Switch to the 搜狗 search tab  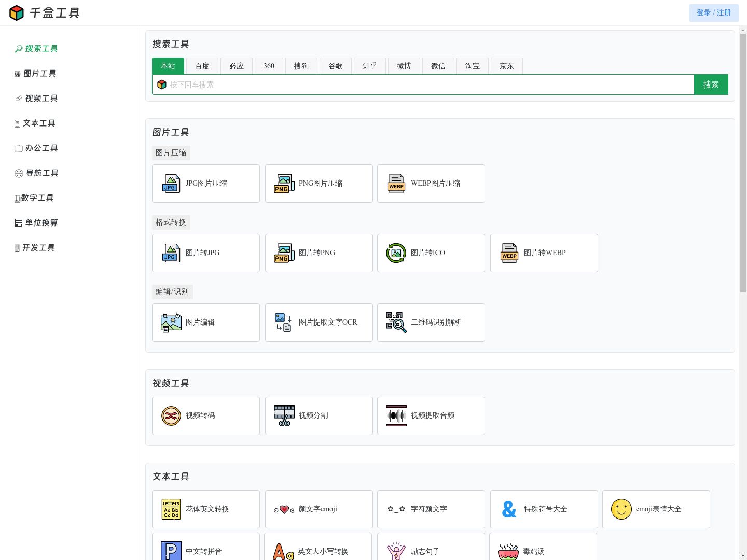[301, 66]
